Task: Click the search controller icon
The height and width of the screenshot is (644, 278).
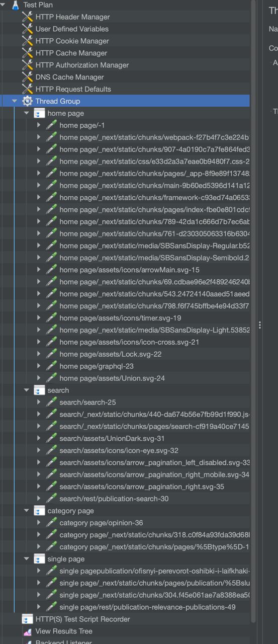Action: (x=39, y=390)
